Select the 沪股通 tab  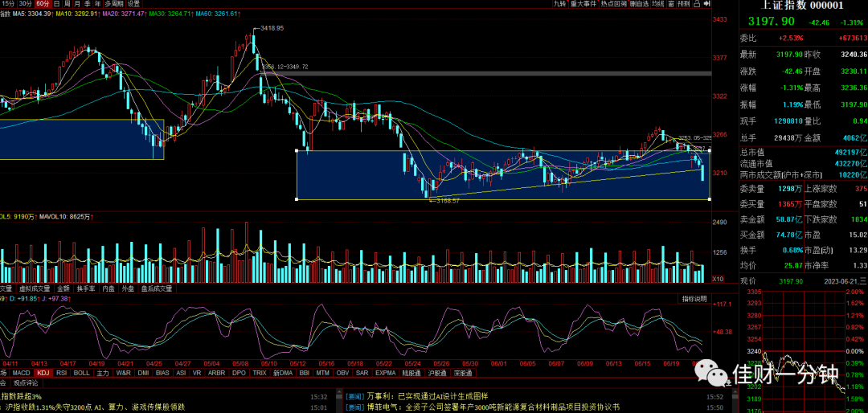[437, 373]
